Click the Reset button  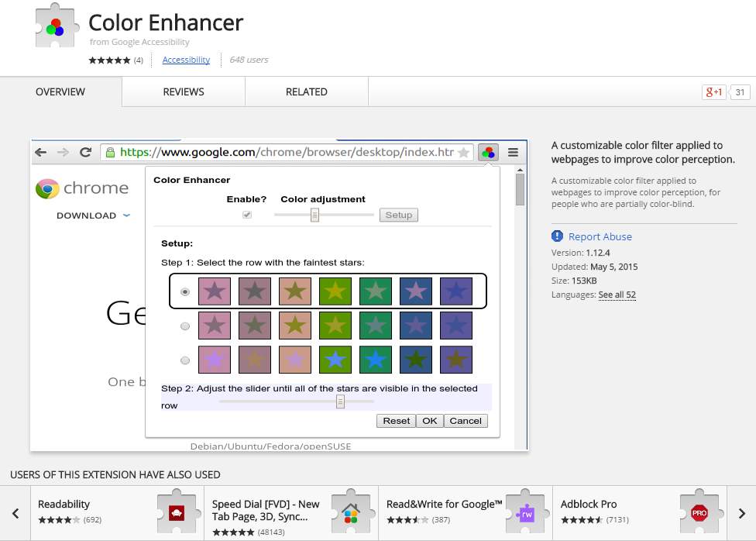coord(397,421)
